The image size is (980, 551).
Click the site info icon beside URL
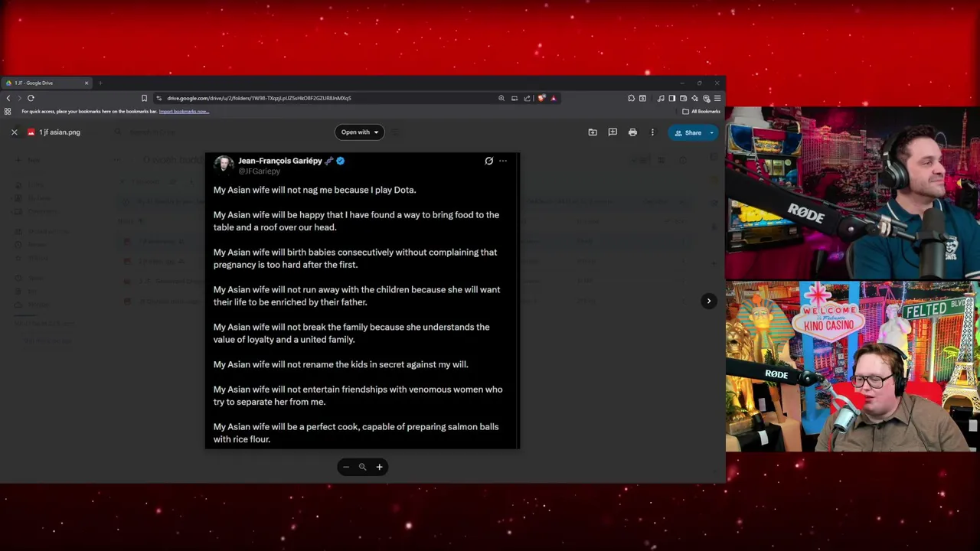(158, 98)
